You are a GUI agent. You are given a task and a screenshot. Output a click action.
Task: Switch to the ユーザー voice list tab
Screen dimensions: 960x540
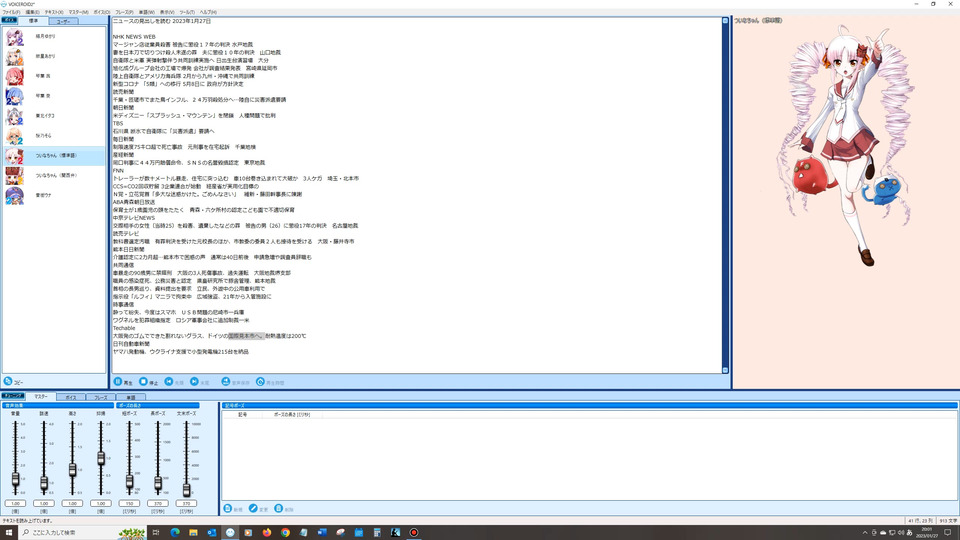(63, 21)
